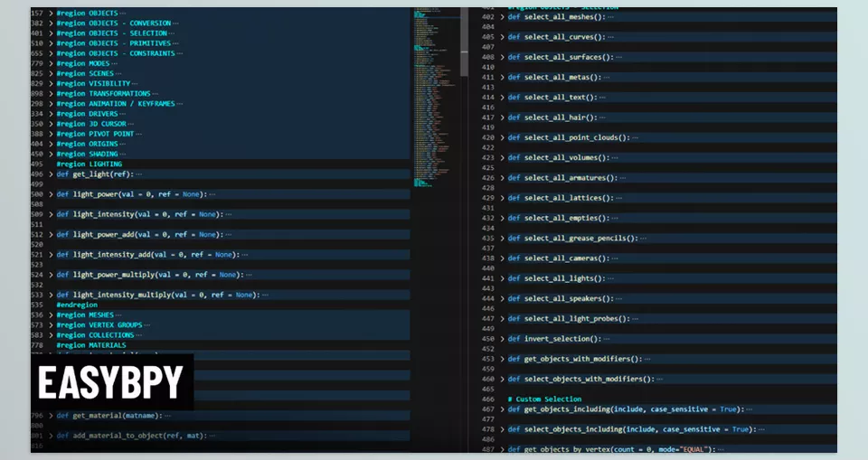
Task: Click line number 466 in right gutter
Action: pos(487,399)
